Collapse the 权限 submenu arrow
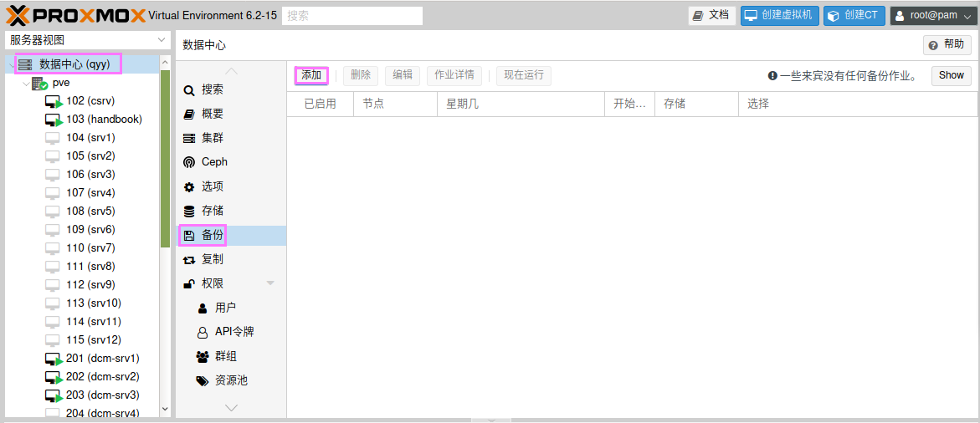 [270, 283]
